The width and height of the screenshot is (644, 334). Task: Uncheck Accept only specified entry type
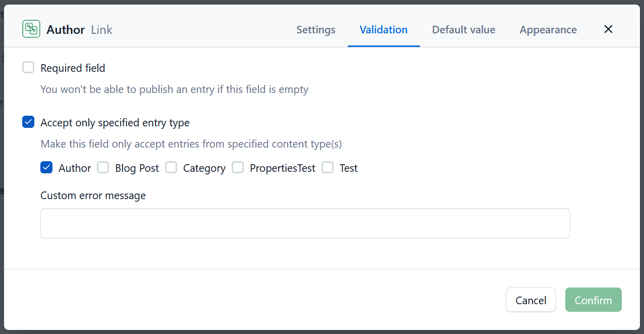(28, 122)
